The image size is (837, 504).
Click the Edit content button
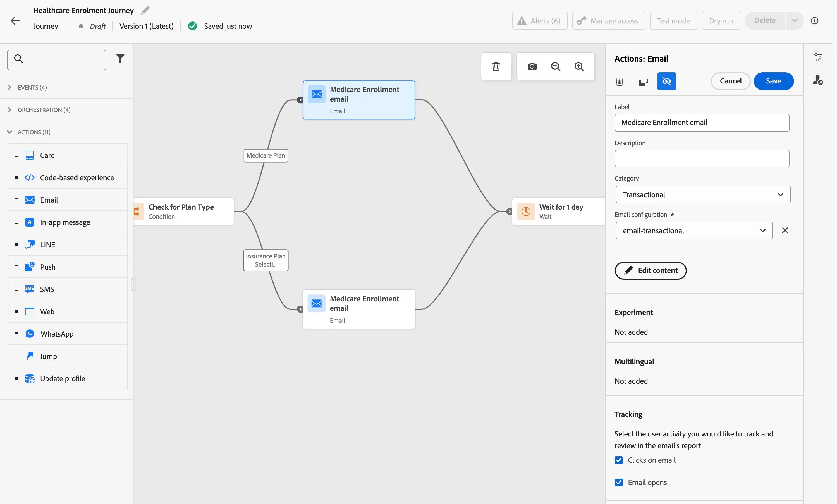[x=651, y=271]
